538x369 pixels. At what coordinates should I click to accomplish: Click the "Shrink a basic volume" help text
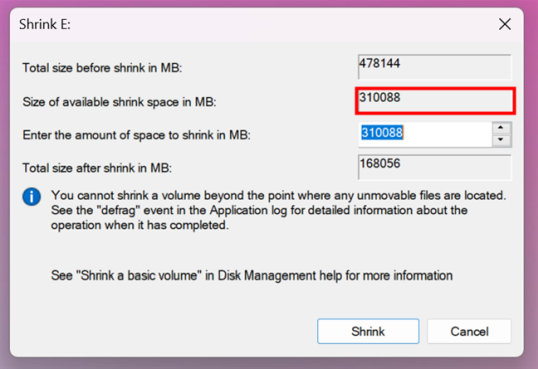[252, 276]
